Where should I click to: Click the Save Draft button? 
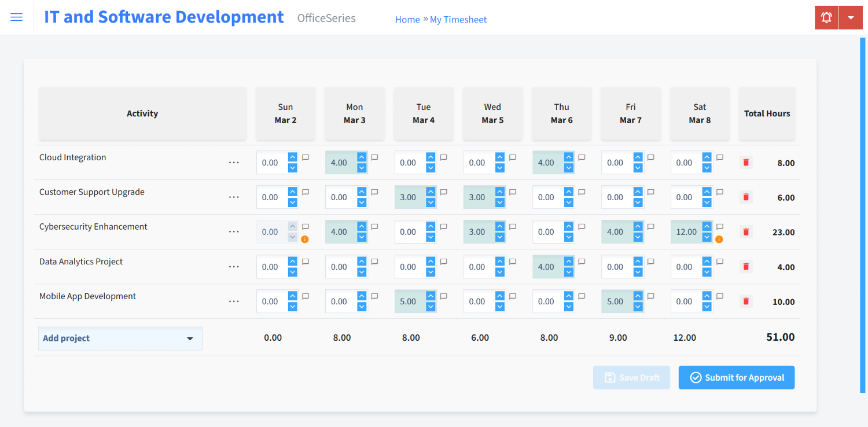coord(631,377)
